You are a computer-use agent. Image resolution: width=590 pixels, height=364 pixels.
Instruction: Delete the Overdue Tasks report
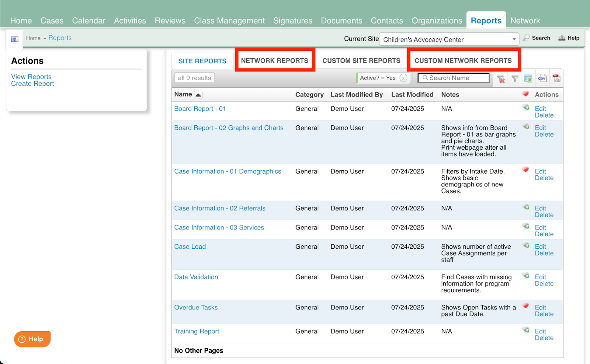544,314
